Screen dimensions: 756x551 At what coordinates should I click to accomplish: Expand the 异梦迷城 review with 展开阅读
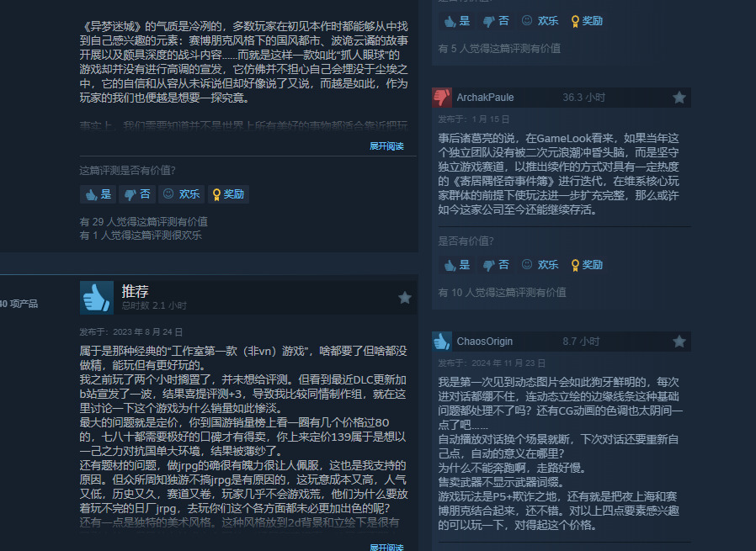[386, 146]
